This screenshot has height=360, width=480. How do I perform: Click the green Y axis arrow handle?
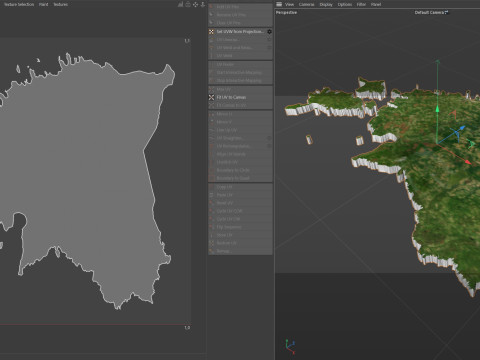(437, 109)
